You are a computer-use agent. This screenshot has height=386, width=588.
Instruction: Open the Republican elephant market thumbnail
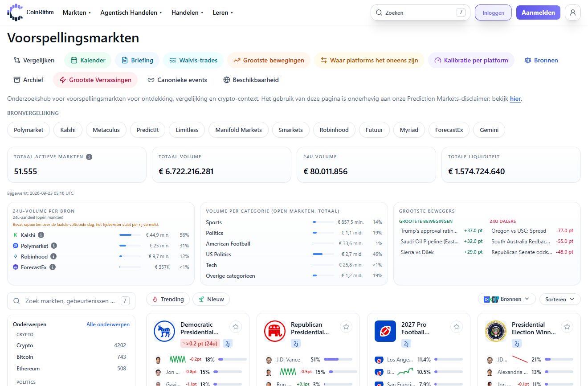pyautogui.click(x=275, y=331)
